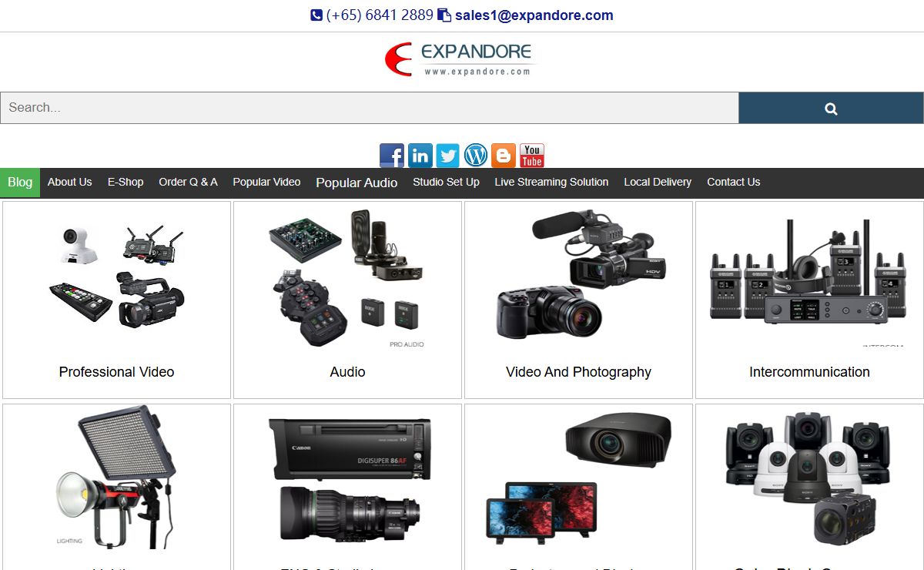924x570 pixels.
Task: Go to E-Shop in the navigation bar
Action: click(126, 182)
